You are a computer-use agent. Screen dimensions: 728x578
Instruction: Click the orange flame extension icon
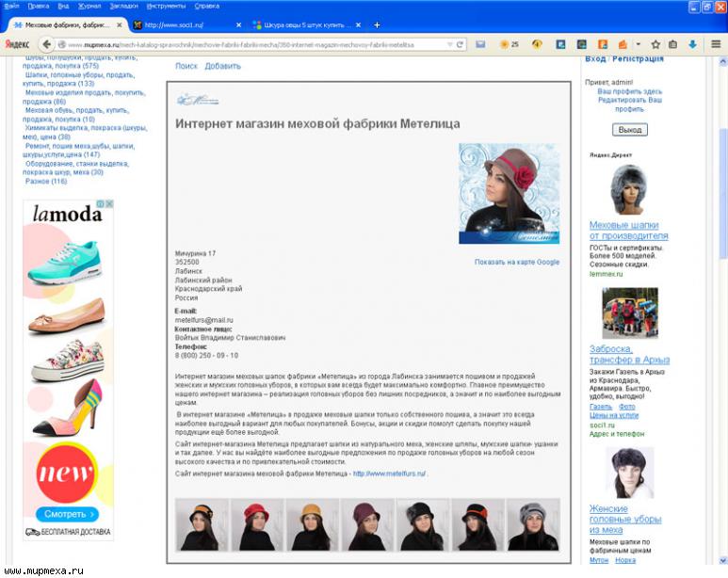pyautogui.click(x=623, y=44)
